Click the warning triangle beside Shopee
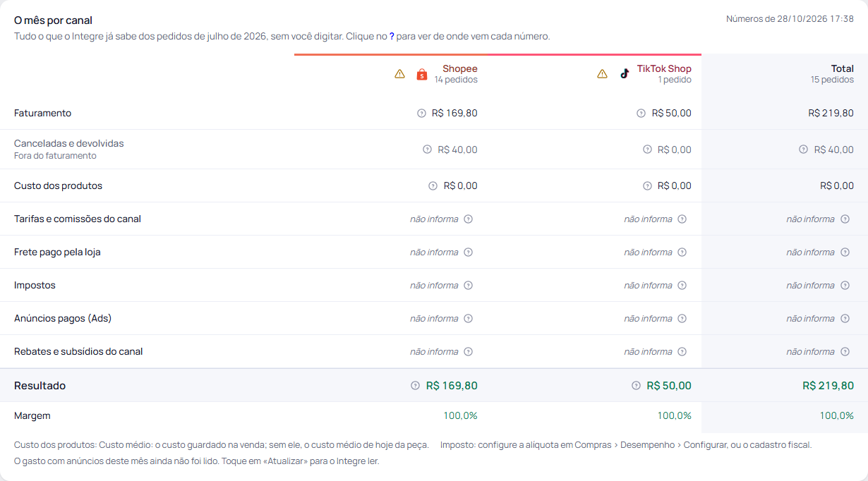The height and width of the screenshot is (481, 868). click(x=399, y=74)
